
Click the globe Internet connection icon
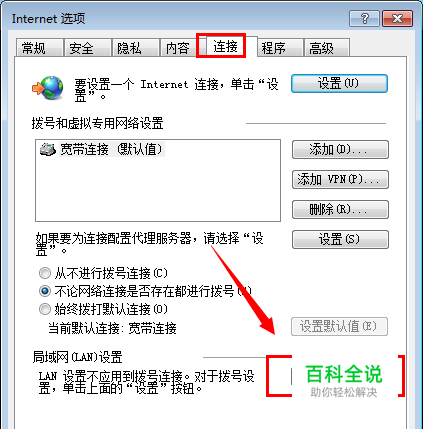point(48,88)
